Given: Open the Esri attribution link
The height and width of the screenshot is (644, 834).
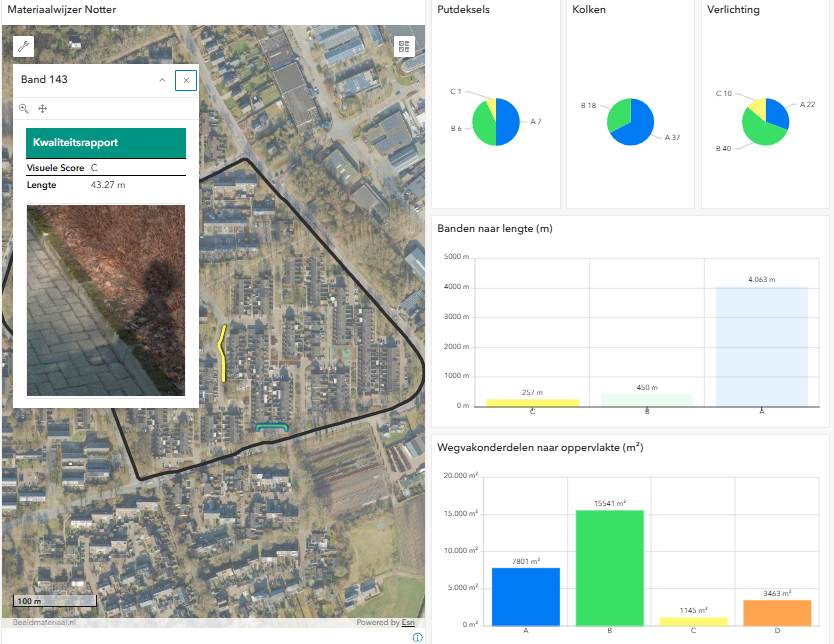Looking at the screenshot, I should coord(408,622).
